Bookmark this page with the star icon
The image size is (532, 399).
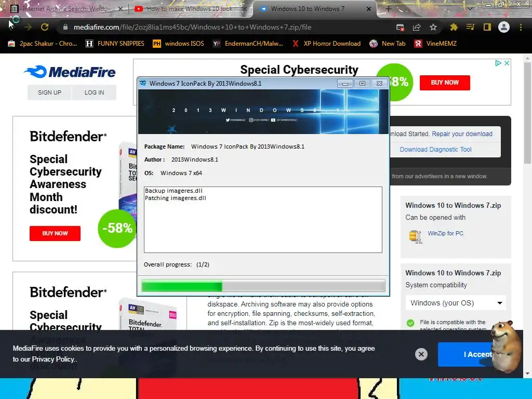[x=433, y=27]
